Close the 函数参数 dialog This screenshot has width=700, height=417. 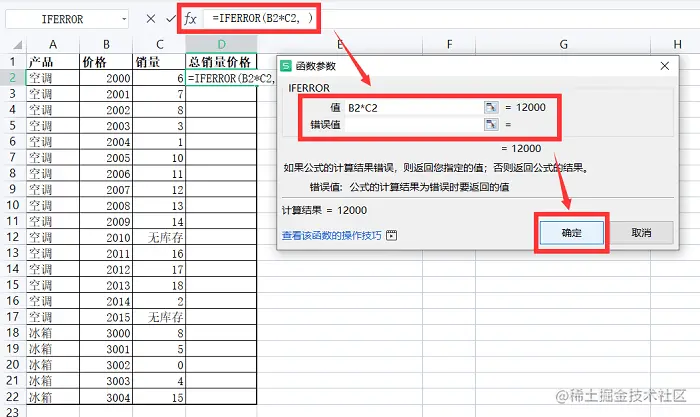click(x=665, y=66)
